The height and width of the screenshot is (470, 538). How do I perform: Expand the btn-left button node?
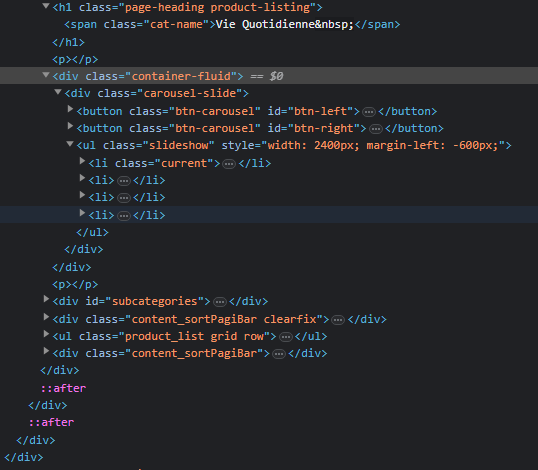coord(70,109)
